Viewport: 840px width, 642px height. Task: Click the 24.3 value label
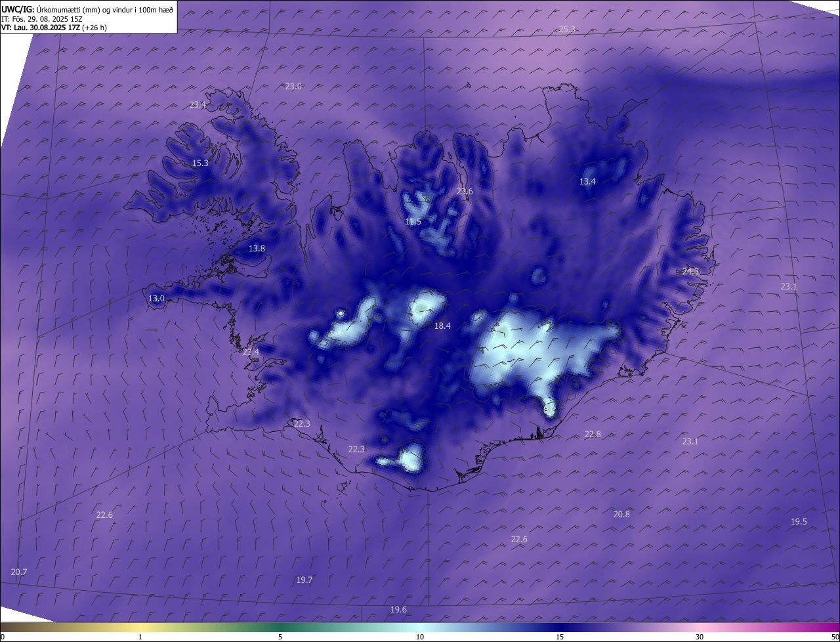point(690,271)
